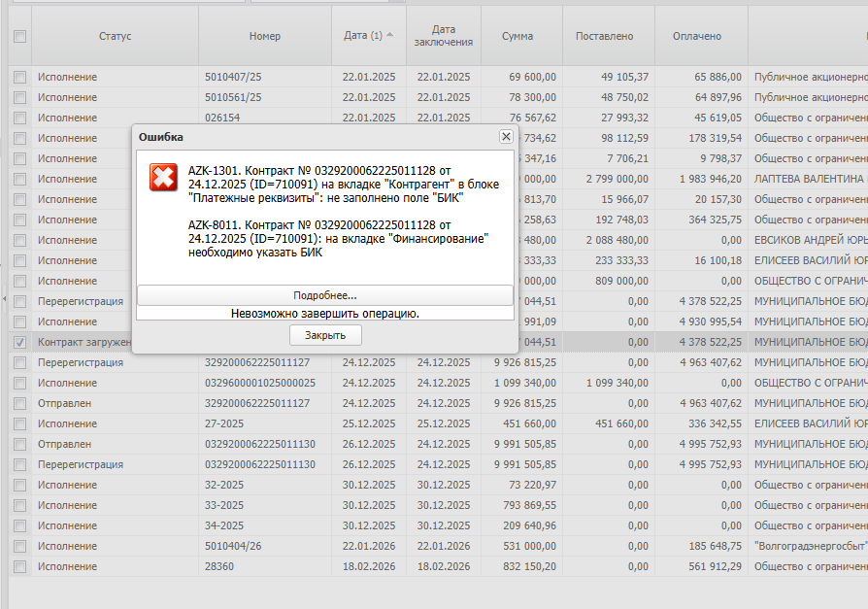Click supplied amount 809 000,00

[609, 281]
